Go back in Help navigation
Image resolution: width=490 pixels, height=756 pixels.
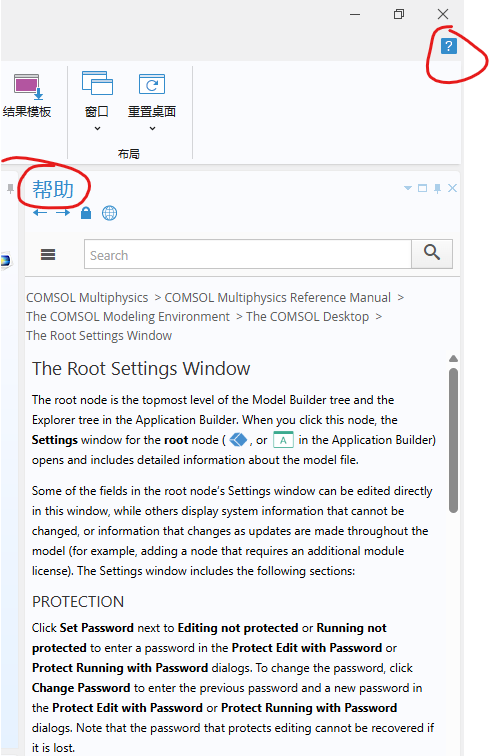[40, 213]
